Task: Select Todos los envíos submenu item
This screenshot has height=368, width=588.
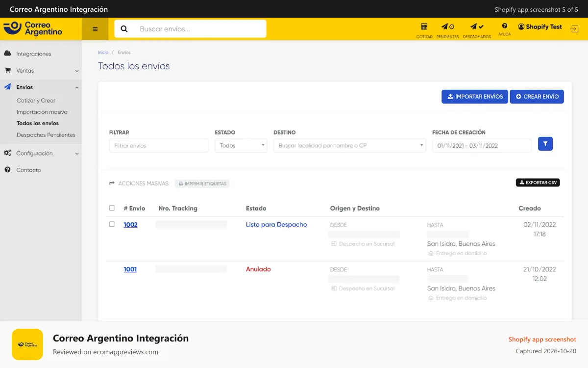Action: click(38, 123)
